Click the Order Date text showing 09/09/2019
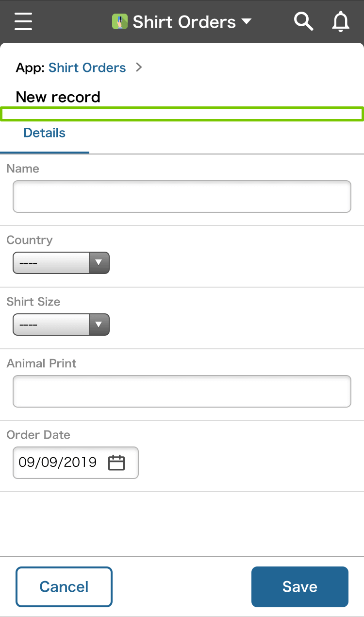Screen dimensions: 364x617 click(57, 463)
